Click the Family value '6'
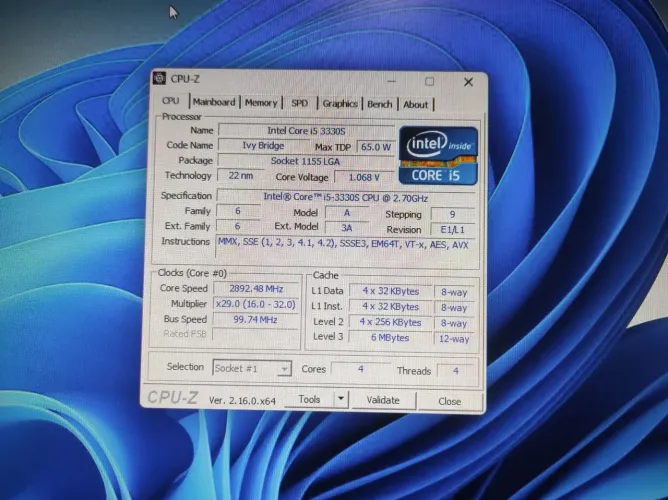668x500 pixels. [238, 211]
